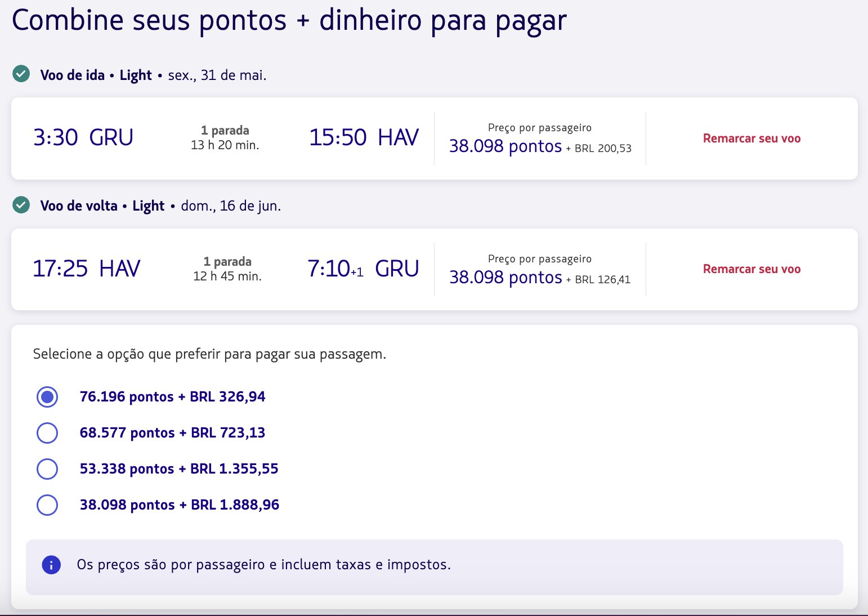Click the date sex., 31 de mai.
The width and height of the screenshot is (868, 616).
pos(217,75)
